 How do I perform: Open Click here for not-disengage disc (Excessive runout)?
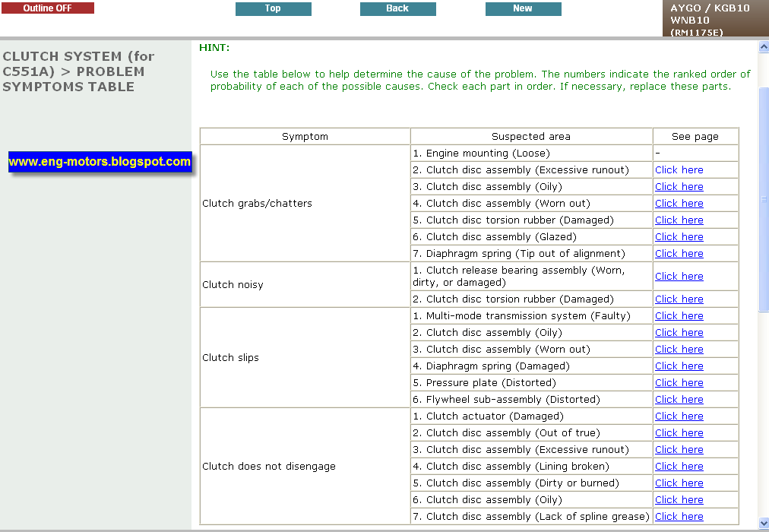[679, 448]
